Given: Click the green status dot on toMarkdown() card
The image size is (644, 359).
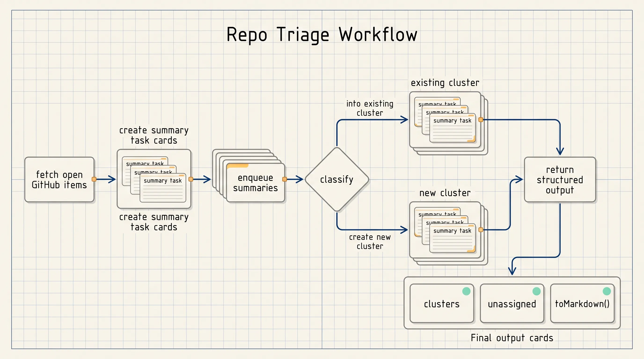Looking at the screenshot, I should tap(607, 291).
